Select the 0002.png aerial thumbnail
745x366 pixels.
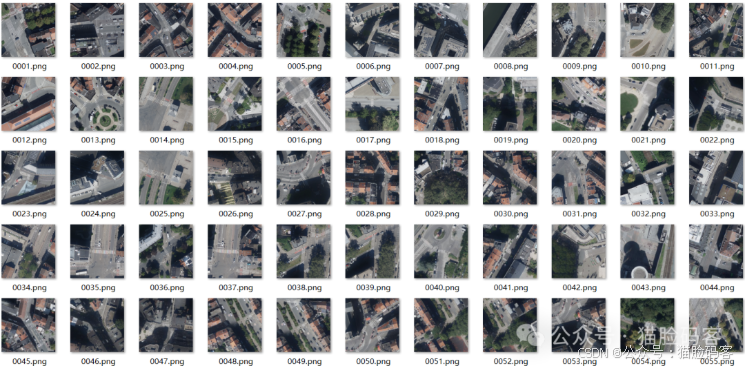(x=97, y=30)
